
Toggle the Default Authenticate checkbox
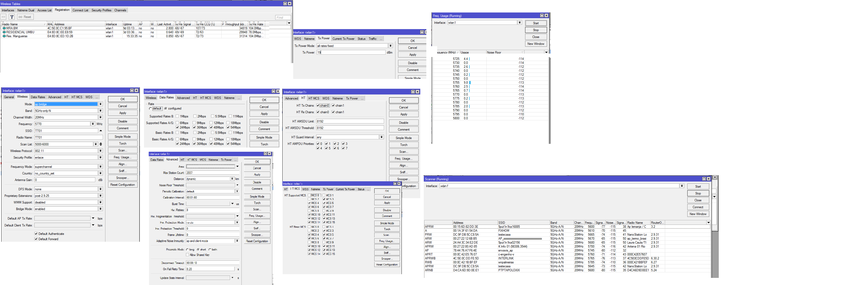36,234
